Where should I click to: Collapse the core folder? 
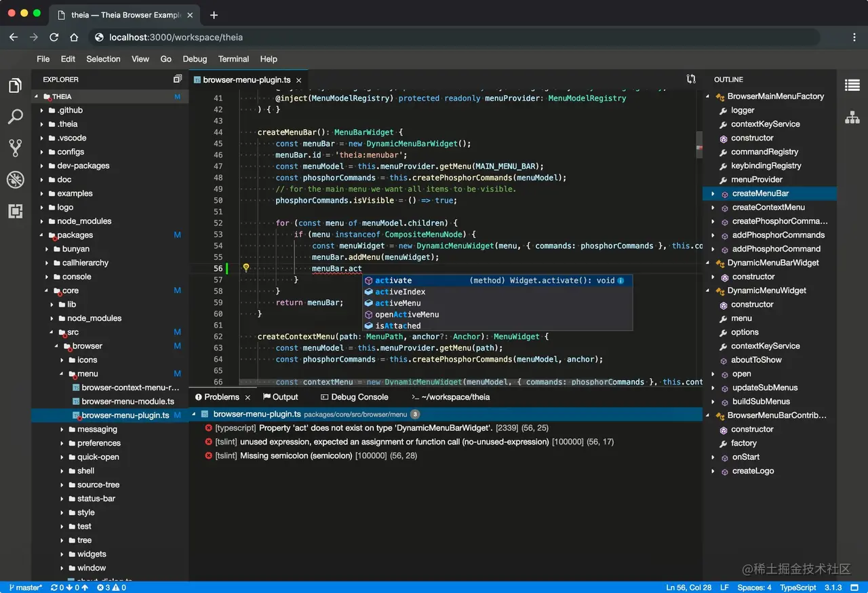pyautogui.click(x=47, y=291)
